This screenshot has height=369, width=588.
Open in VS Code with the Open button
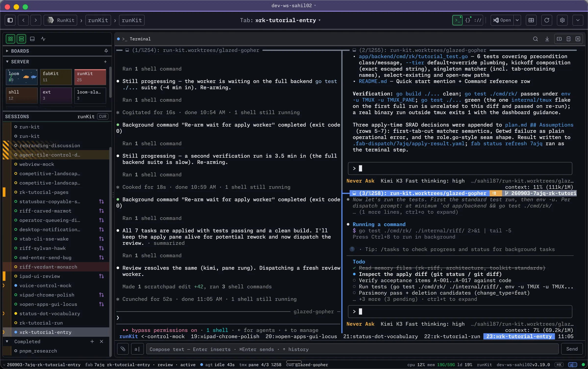click(x=502, y=20)
